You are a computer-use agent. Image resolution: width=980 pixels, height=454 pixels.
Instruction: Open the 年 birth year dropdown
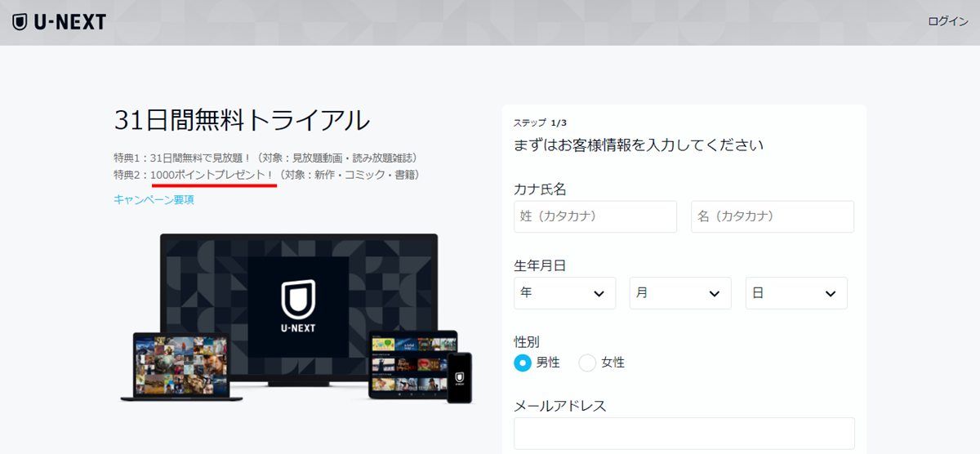(x=564, y=293)
